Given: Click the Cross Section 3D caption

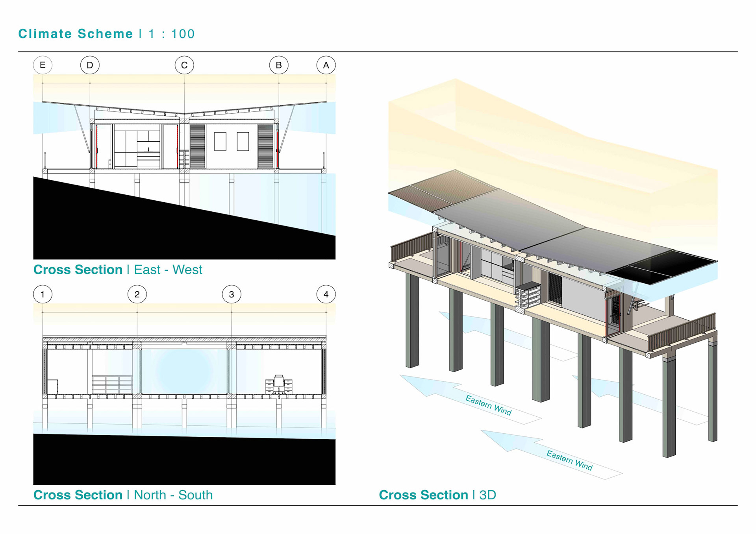Looking at the screenshot, I should click(x=437, y=495).
